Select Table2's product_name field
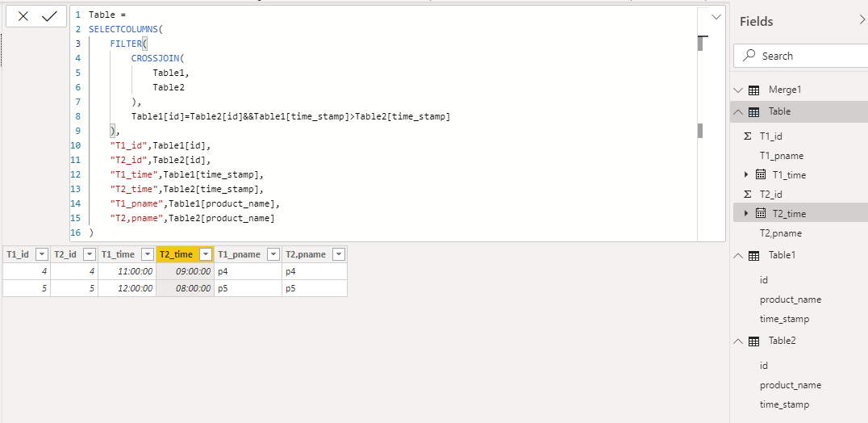The width and height of the screenshot is (868, 423). pos(791,385)
